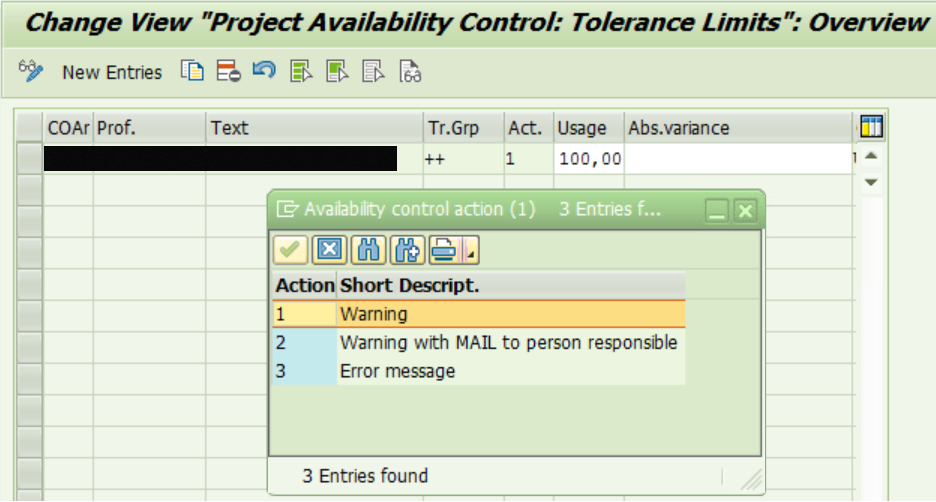Close the Availability control action popup

[745, 211]
